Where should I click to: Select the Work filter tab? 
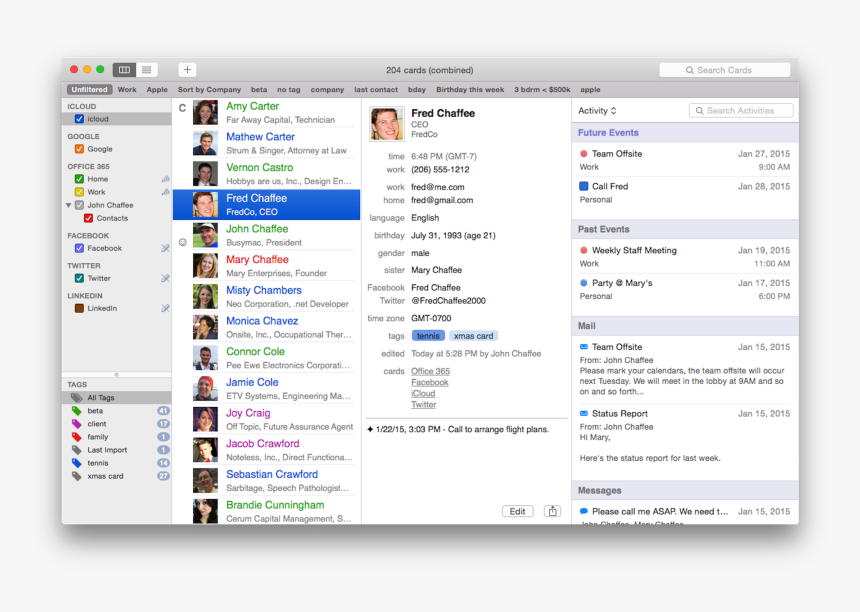pyautogui.click(x=127, y=89)
